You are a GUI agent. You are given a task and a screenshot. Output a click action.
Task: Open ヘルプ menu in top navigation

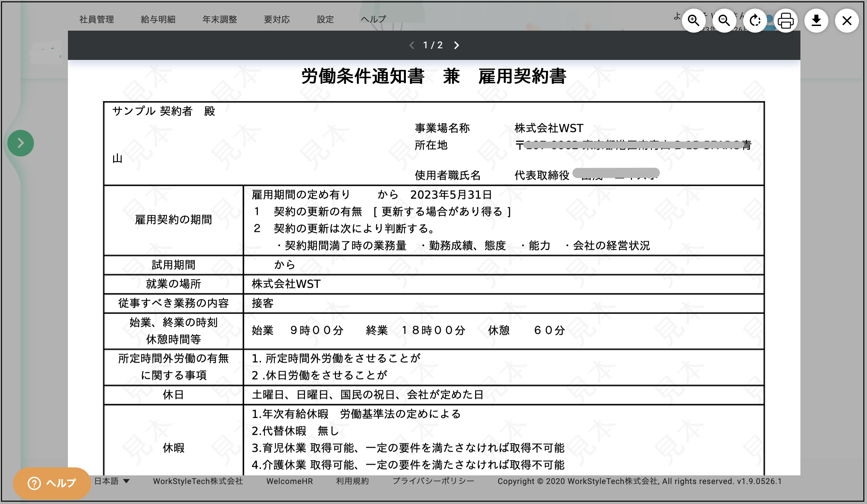[x=373, y=19]
